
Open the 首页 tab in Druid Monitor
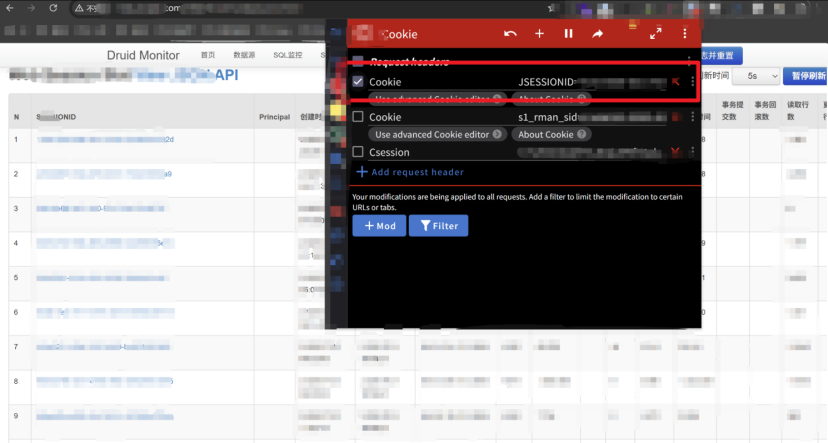coord(208,55)
